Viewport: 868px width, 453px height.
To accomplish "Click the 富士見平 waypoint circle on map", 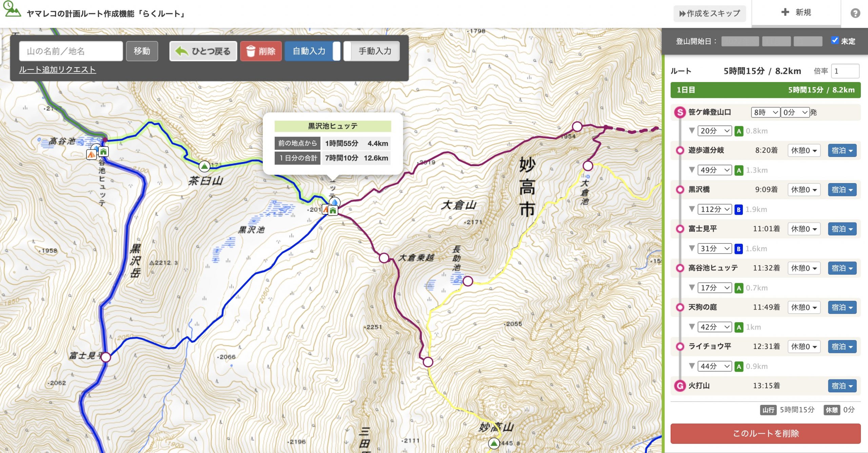I will point(106,357).
